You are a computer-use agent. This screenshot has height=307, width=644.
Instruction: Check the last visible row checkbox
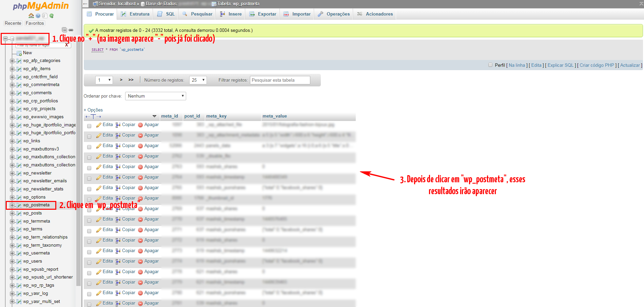click(x=89, y=305)
